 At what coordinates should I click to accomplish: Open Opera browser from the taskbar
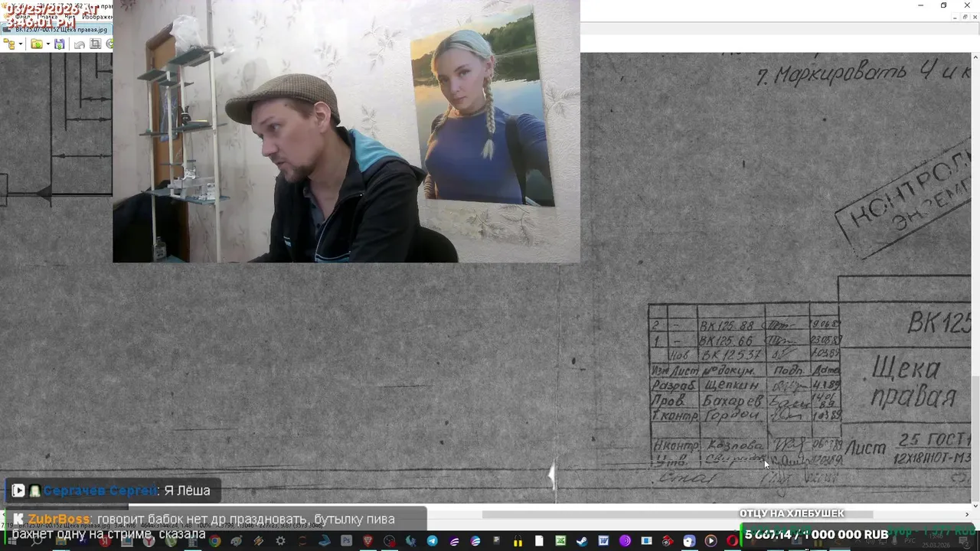pos(731,541)
